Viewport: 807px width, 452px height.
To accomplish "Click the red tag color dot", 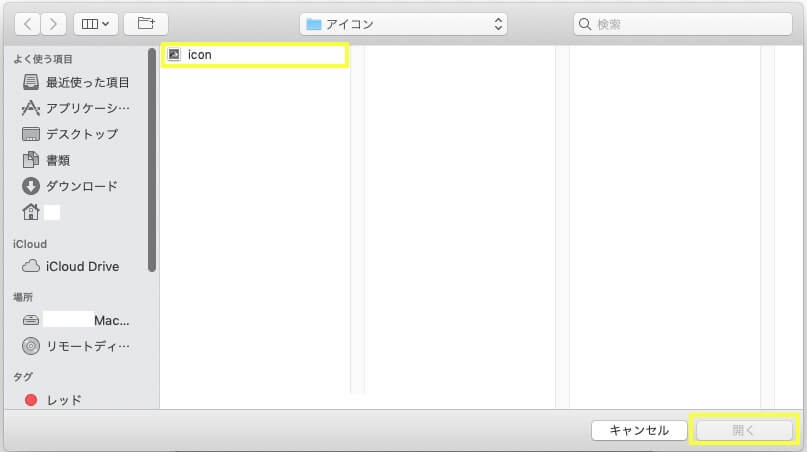I will tap(31, 400).
